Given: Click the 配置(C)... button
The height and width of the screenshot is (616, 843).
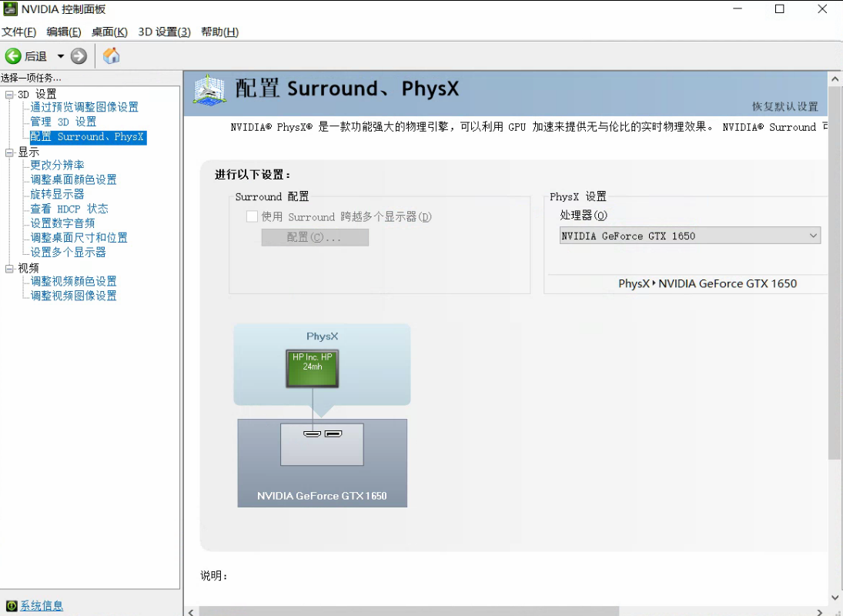Looking at the screenshot, I should [x=315, y=237].
